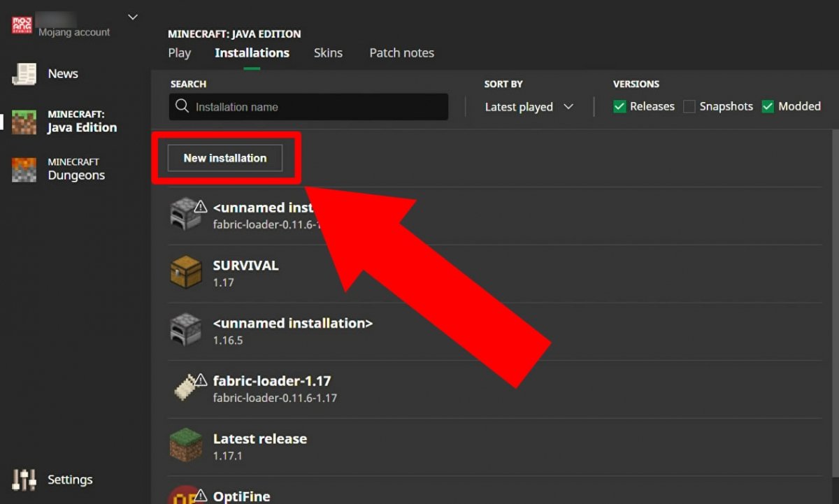
Task: Click the Installation name search field
Action: click(x=308, y=107)
